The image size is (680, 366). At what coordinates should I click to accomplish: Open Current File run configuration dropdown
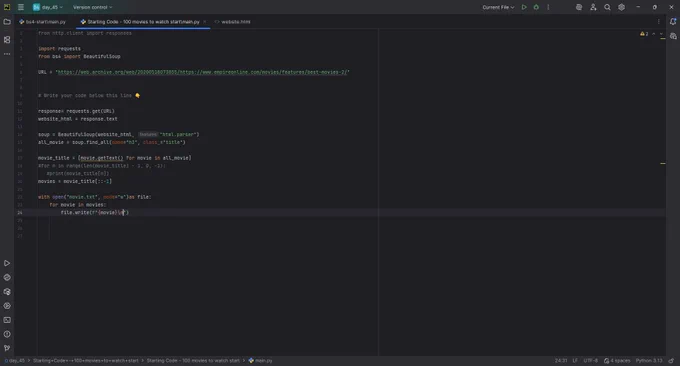pyautogui.click(x=498, y=7)
